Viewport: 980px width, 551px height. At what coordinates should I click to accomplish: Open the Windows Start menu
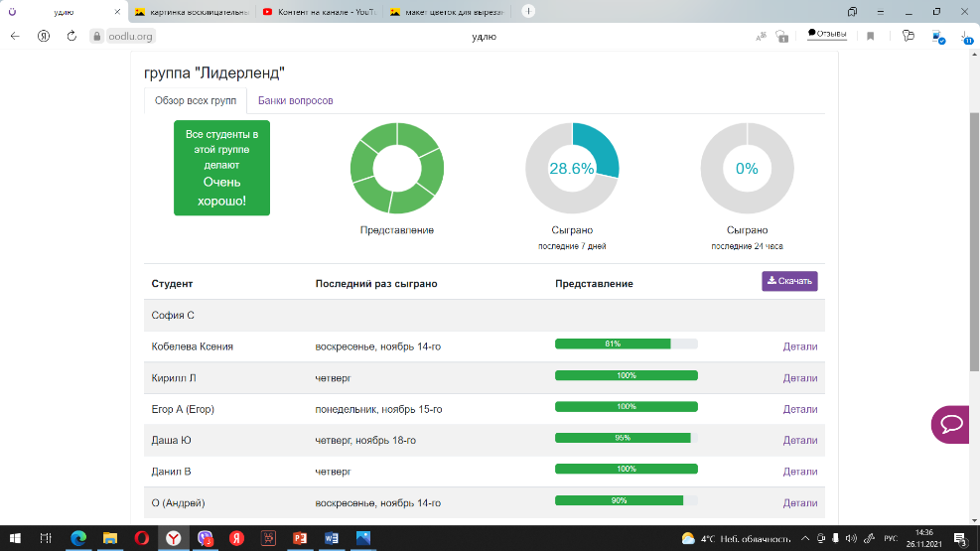tap(15, 538)
